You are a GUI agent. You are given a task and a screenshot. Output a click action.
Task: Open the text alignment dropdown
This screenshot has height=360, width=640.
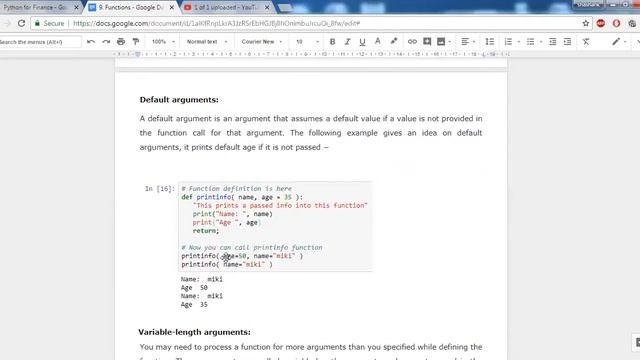click(468, 42)
